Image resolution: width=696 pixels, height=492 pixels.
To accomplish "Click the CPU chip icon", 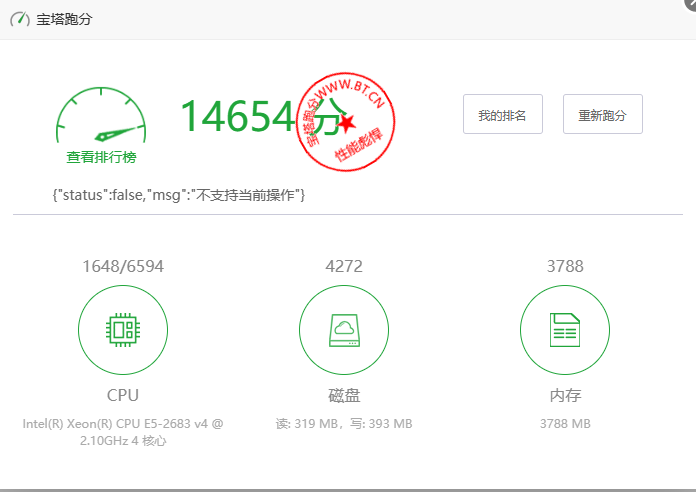I will 123,330.
